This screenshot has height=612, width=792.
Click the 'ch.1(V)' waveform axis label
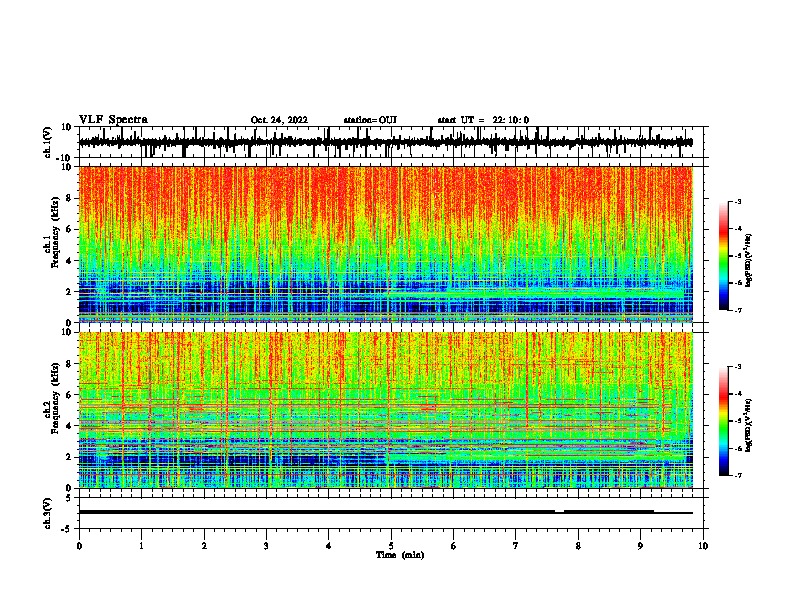(48, 142)
